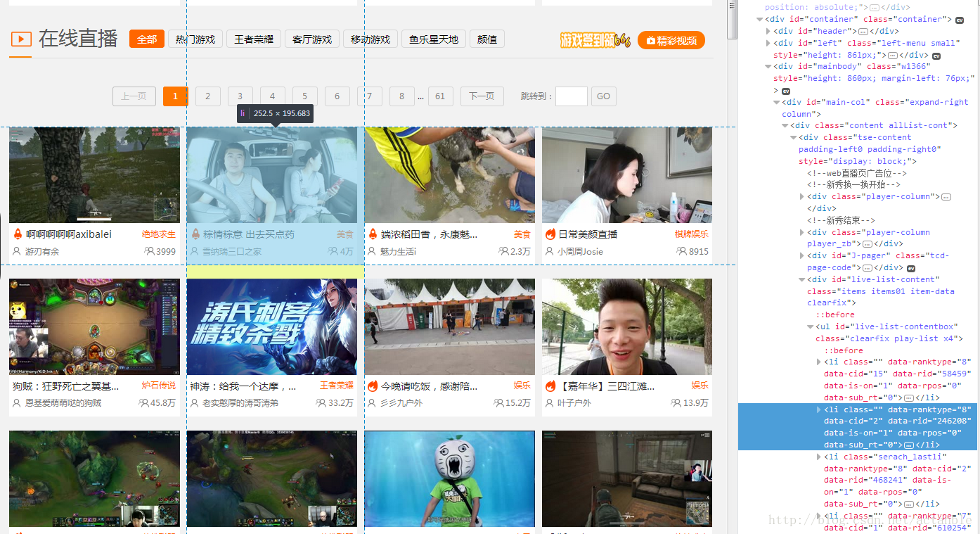Click the user icon beside 游刃有余
This screenshot has height=534, width=980.
[17, 251]
